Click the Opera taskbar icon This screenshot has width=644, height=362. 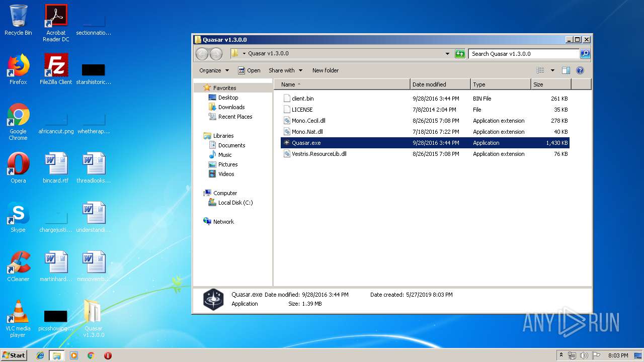[108, 355]
